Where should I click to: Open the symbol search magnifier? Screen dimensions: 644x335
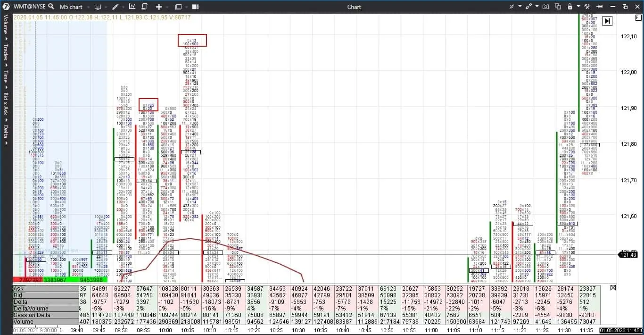click(x=51, y=7)
